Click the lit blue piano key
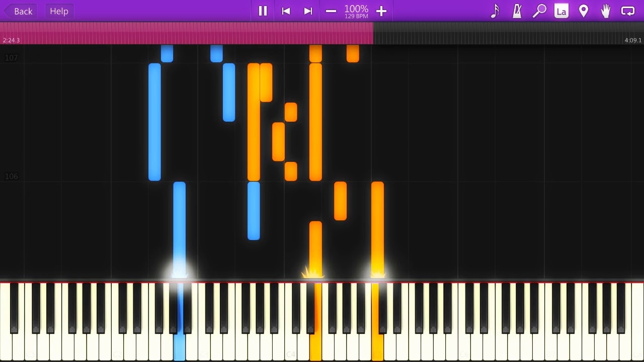This screenshot has height=362, width=644. 179,347
